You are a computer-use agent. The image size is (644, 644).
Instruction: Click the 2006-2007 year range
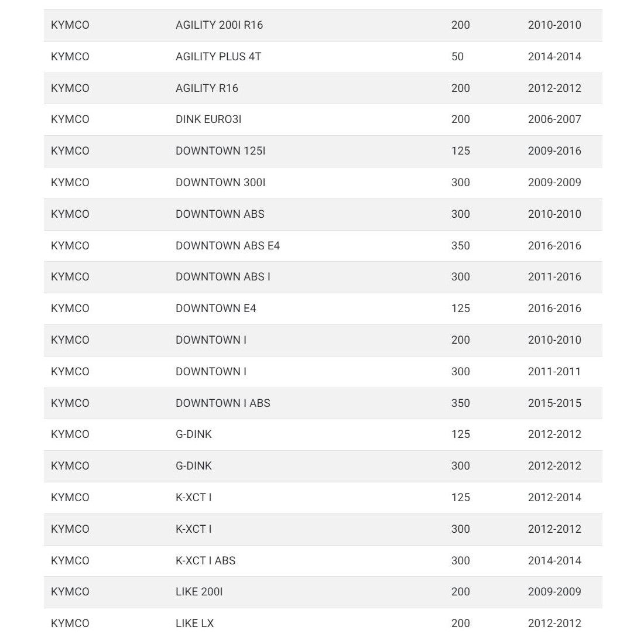554,119
